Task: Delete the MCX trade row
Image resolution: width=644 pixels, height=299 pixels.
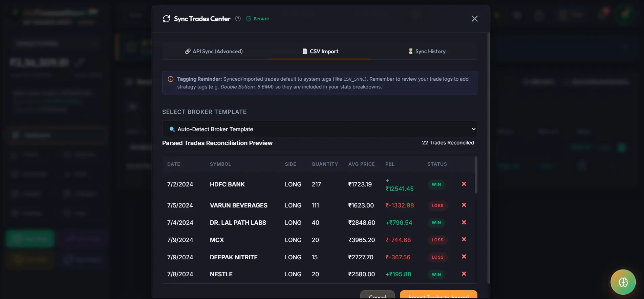Action: tap(464, 239)
